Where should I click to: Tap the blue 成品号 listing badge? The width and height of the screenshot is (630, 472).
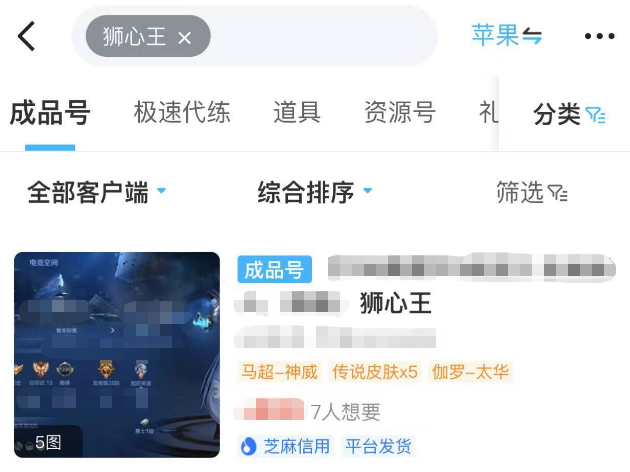pos(274,270)
